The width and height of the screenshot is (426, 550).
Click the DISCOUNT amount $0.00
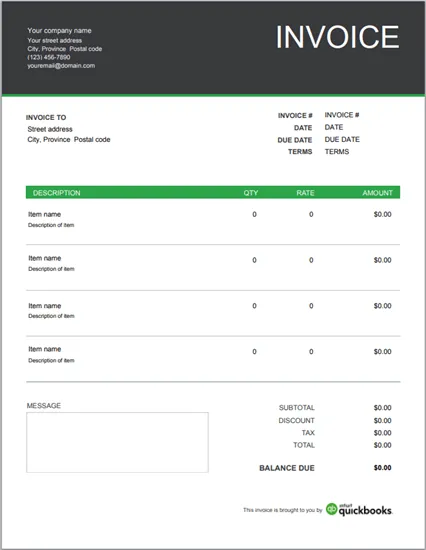click(x=382, y=420)
